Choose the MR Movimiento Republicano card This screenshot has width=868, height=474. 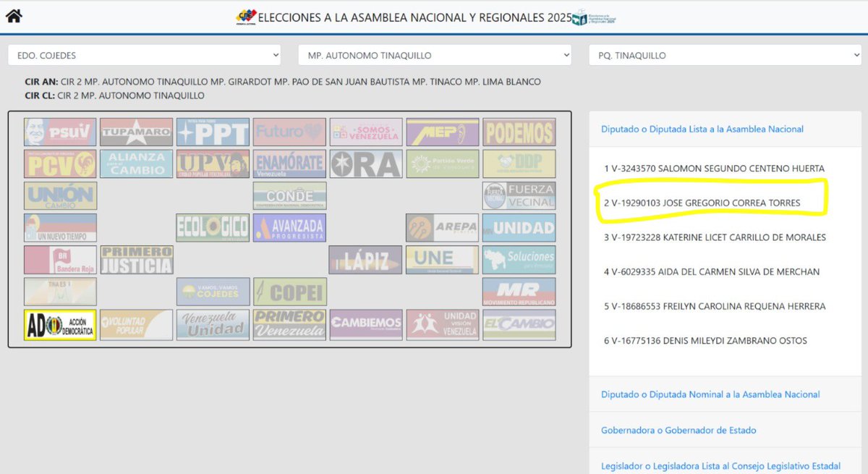coord(519,292)
